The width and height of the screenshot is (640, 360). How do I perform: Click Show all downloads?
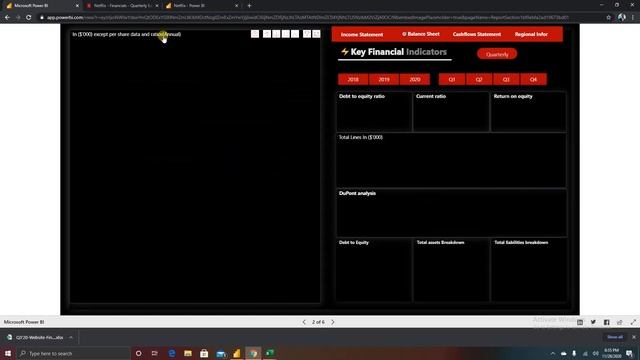pyautogui.click(x=615, y=337)
